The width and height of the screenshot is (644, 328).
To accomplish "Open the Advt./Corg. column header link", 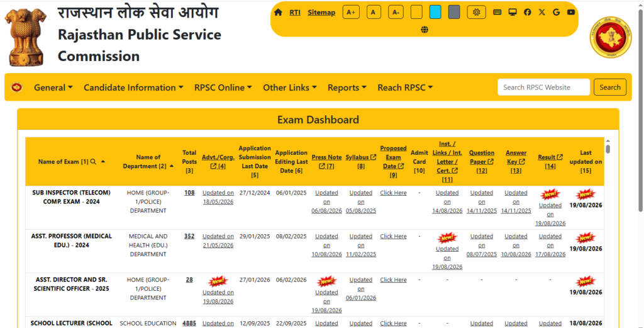I will [x=218, y=162].
